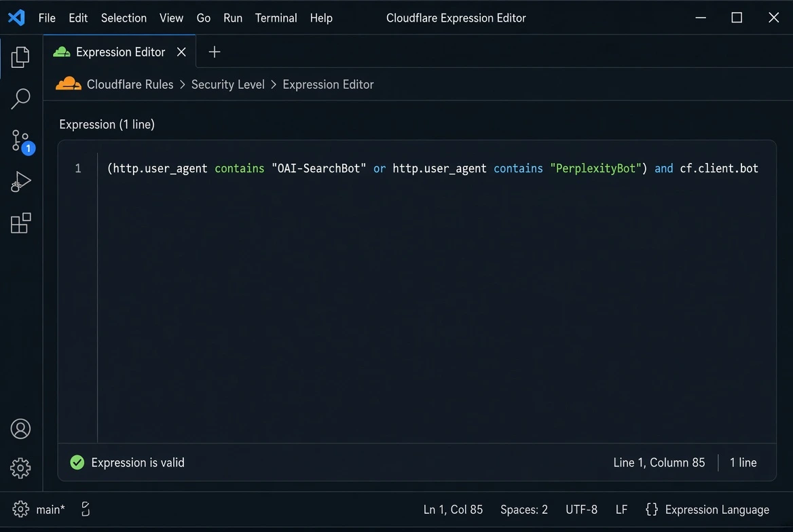Open the Manage gear in activity bar
This screenshot has width=793, height=532.
click(20, 468)
